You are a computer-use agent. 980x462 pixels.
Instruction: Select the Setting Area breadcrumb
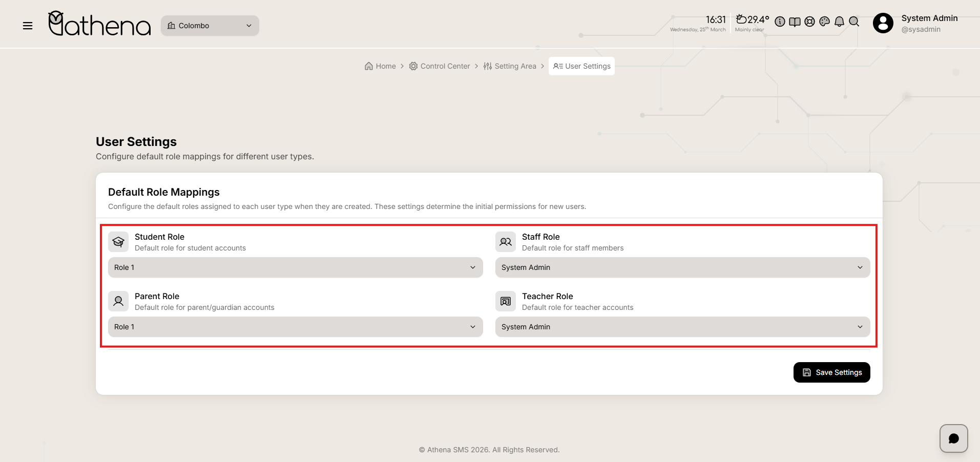[510, 66]
